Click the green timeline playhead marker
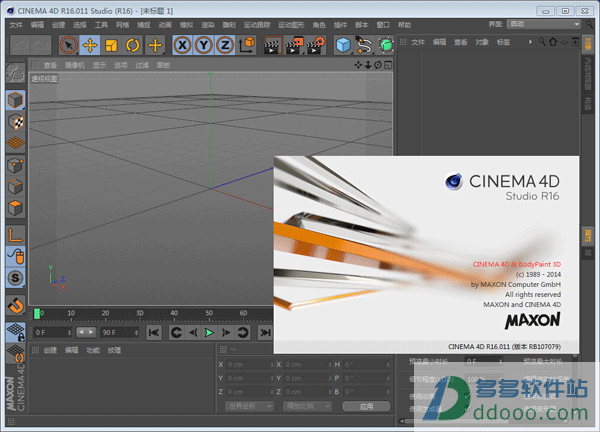 [x=37, y=314]
